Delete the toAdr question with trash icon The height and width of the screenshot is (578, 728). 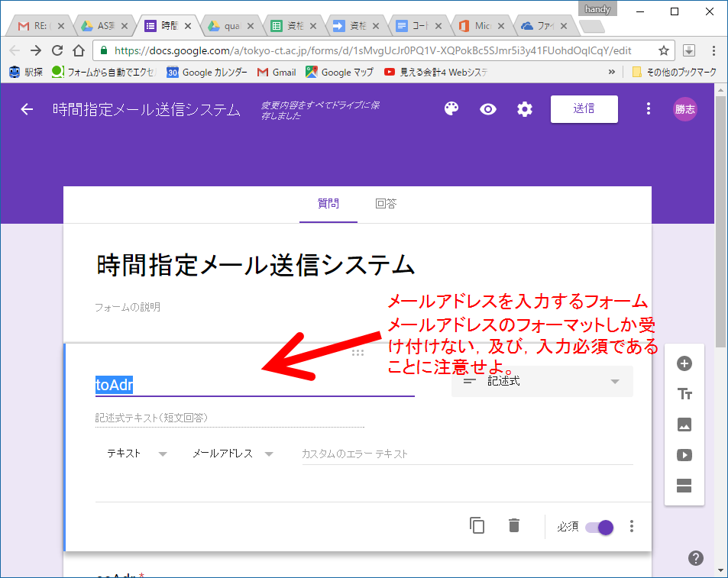pos(513,526)
